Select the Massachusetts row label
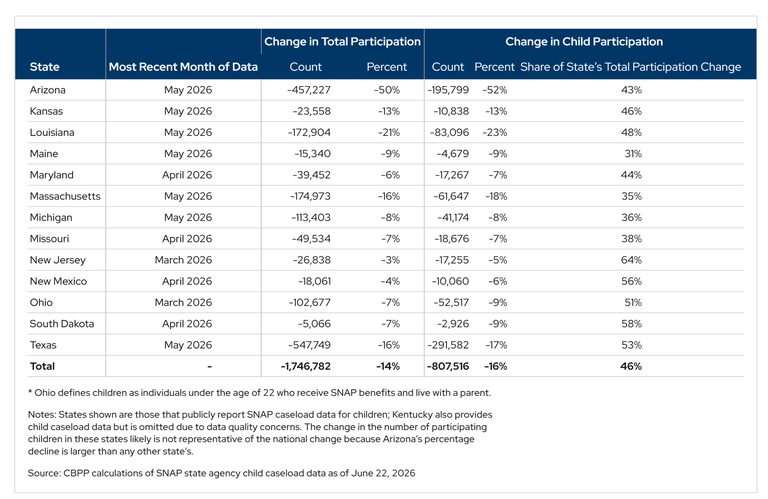This screenshot has height=499, width=768. (65, 196)
